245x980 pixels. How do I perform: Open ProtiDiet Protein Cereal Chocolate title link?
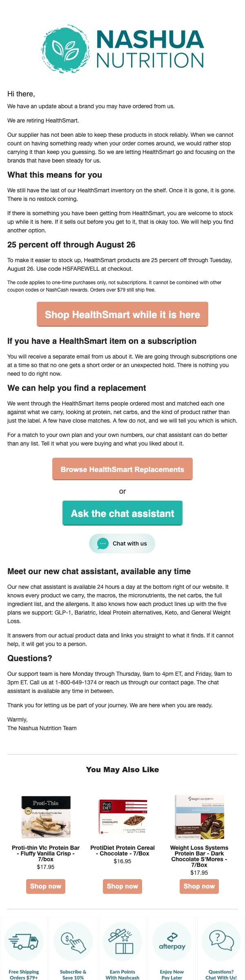click(x=122, y=851)
